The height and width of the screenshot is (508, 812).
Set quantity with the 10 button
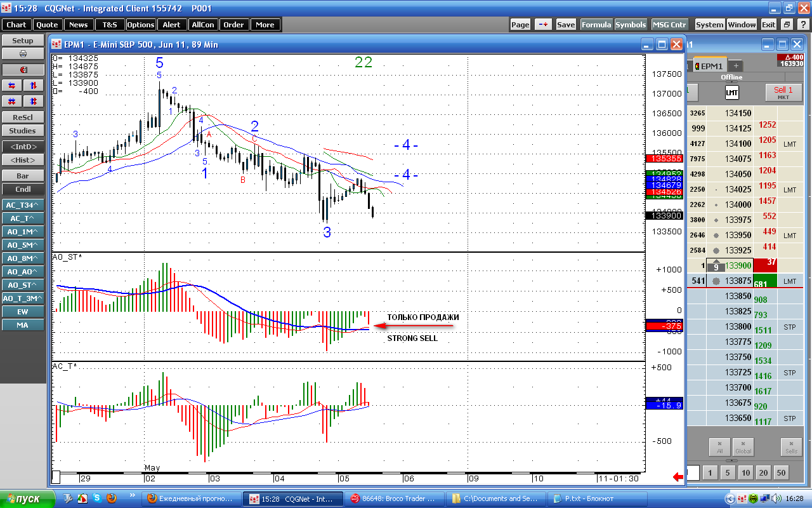point(745,472)
